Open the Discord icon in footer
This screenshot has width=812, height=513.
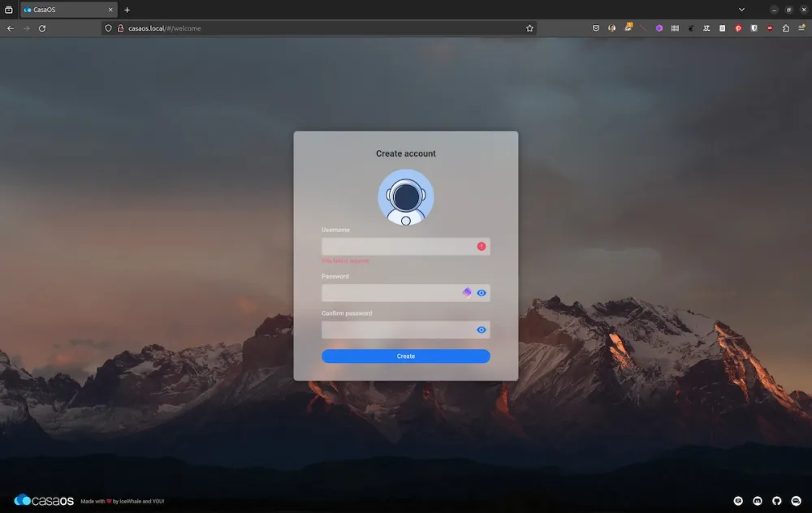click(x=757, y=501)
